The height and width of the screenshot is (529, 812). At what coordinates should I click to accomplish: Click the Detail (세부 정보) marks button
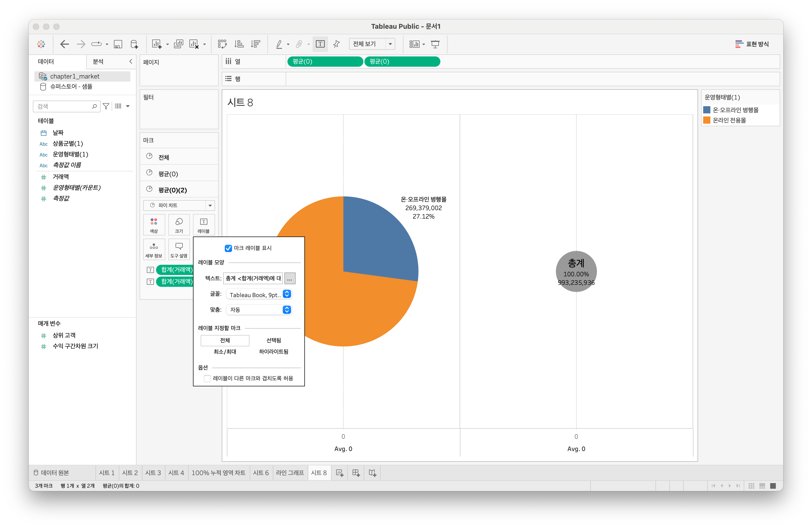click(154, 250)
